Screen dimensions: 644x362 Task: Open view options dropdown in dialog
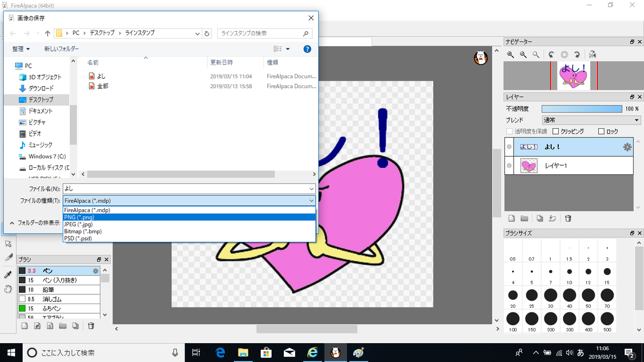tap(288, 49)
